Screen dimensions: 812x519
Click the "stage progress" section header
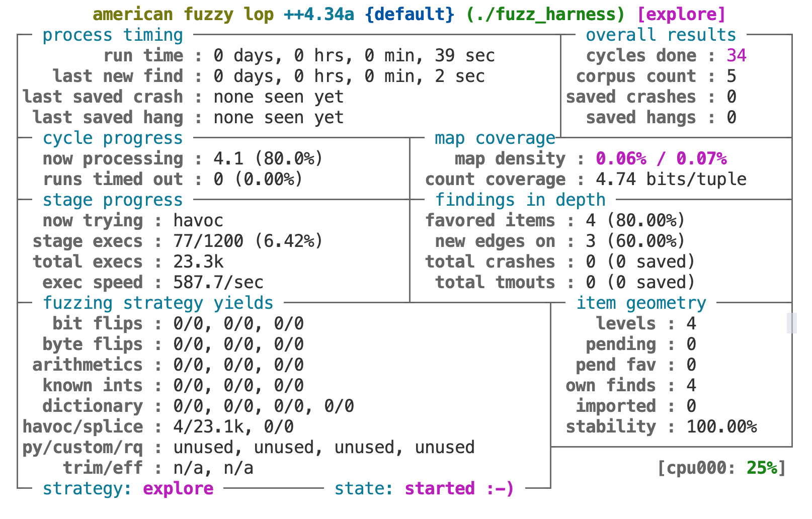pos(112,200)
